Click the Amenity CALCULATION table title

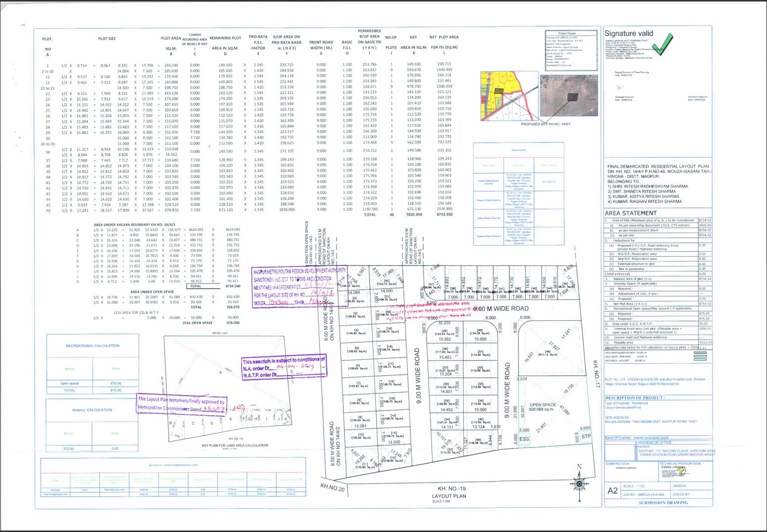(x=92, y=410)
